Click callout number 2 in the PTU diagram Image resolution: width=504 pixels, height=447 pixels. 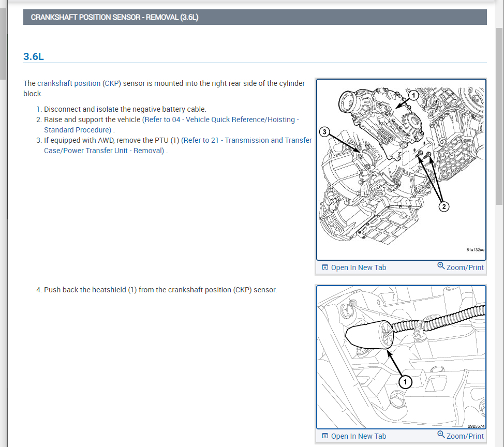(x=444, y=207)
